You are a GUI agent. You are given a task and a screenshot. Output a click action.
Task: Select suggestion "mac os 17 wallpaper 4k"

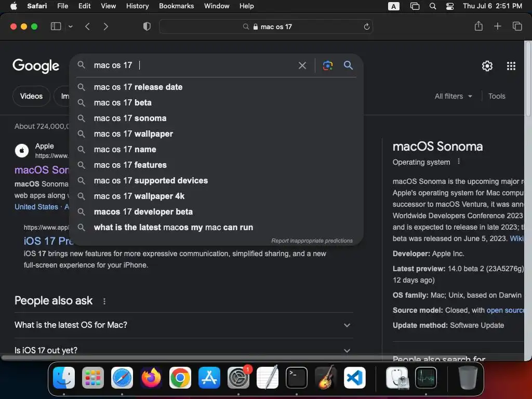216,196
